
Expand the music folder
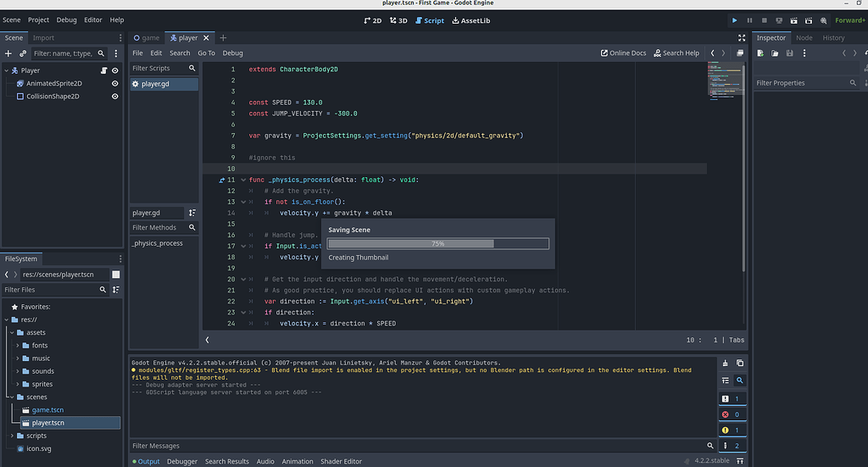18,359
